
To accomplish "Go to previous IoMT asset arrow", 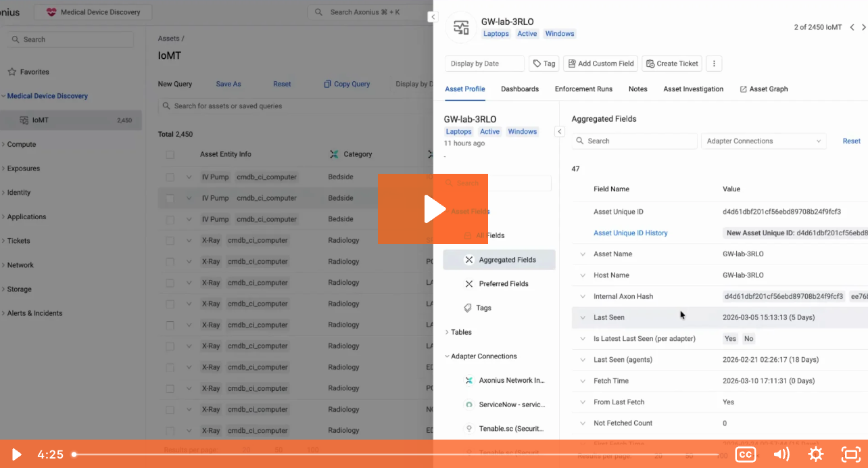I will pos(852,27).
